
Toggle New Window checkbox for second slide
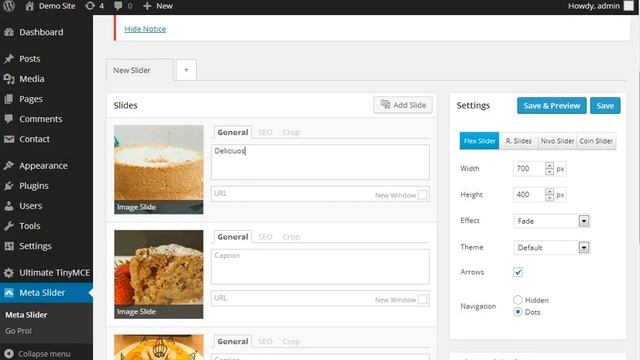coord(423,299)
